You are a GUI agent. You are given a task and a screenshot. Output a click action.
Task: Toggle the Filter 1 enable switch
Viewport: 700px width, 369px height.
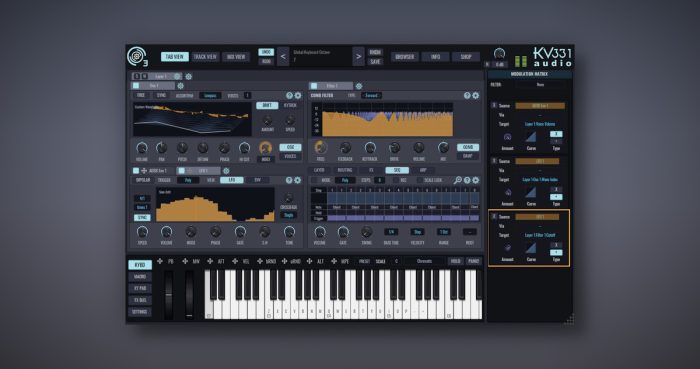pyautogui.click(x=314, y=86)
